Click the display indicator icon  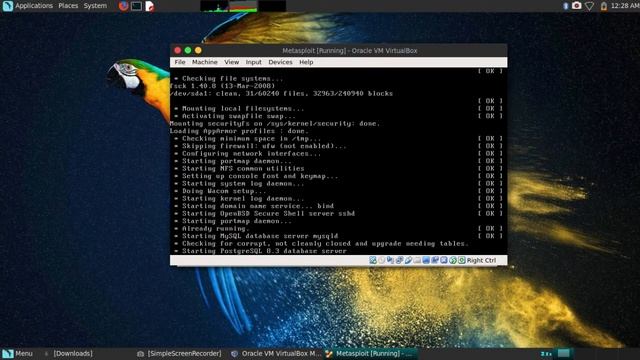coord(426,260)
